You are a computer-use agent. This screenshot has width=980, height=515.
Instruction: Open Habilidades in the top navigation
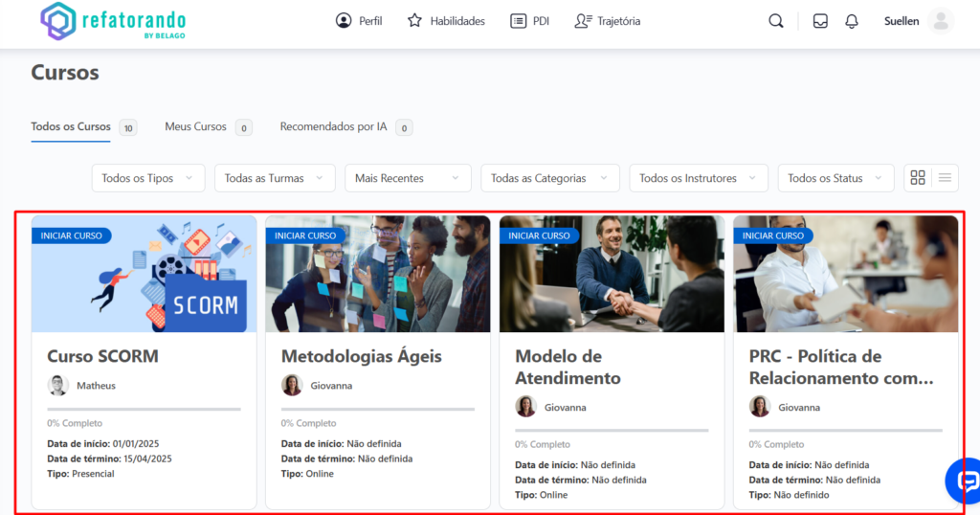coord(446,21)
